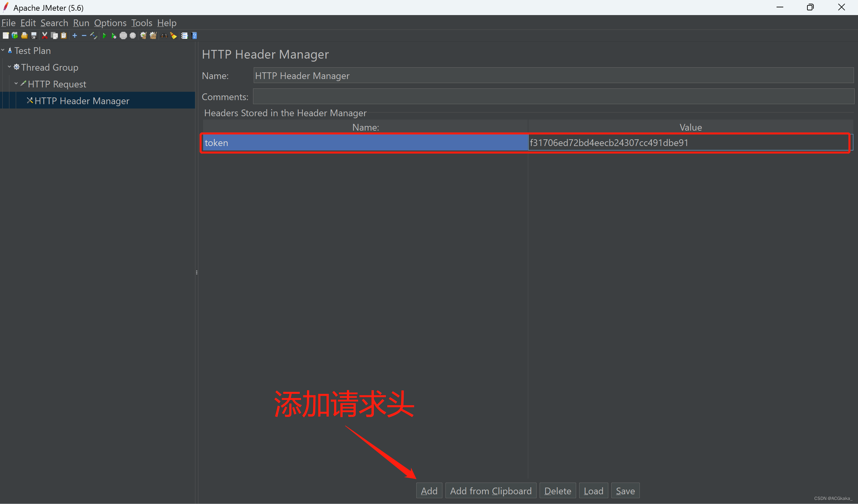Open the Search menu
Image resolution: width=858 pixels, height=504 pixels.
[x=54, y=23]
